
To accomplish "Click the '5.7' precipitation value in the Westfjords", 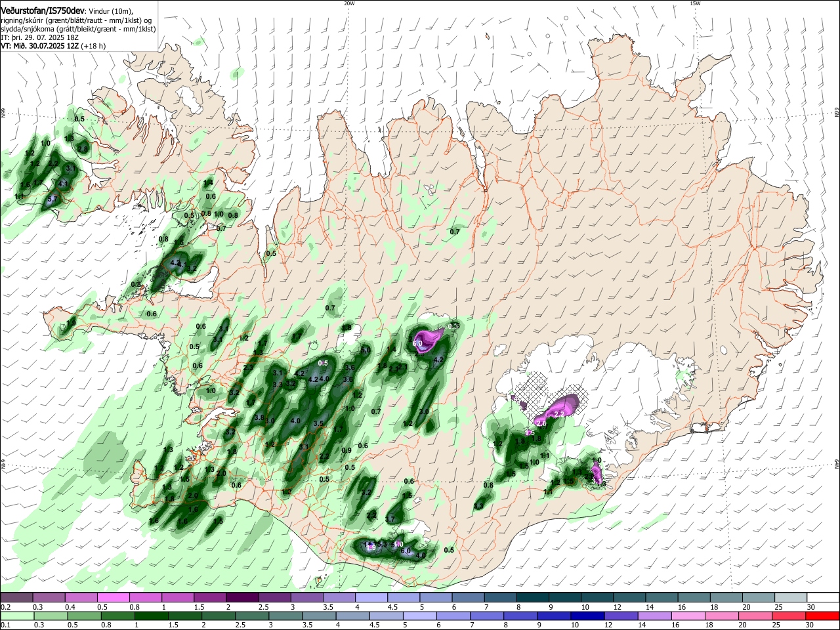I will pos(53,198).
